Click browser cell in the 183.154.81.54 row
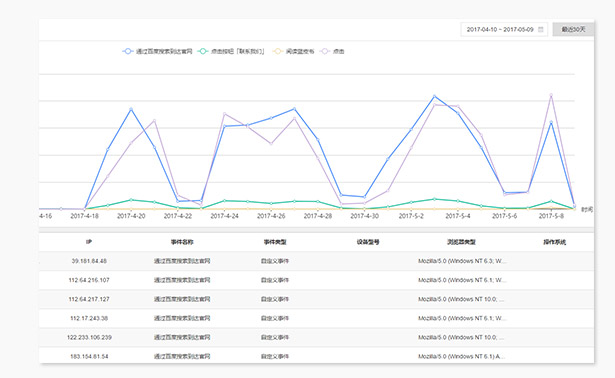 click(461, 356)
